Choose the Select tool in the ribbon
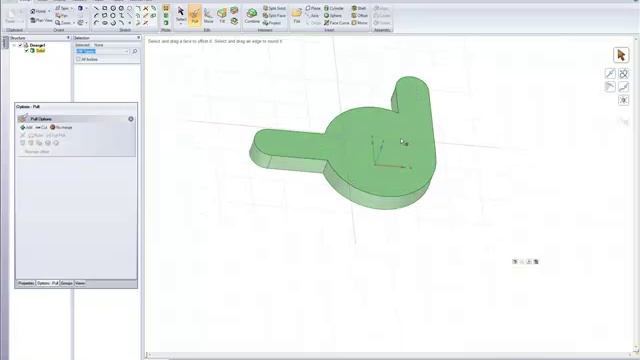The width and height of the screenshot is (640, 360). (180, 13)
